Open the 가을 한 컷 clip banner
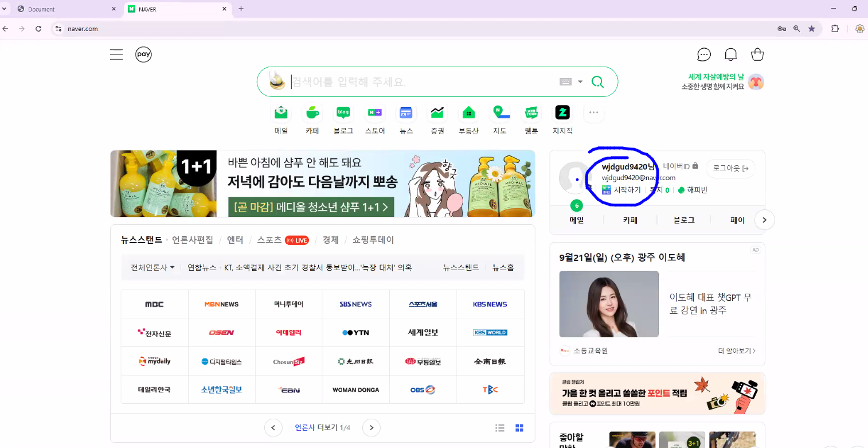Viewport: 868px width, 448px height. [x=657, y=394]
